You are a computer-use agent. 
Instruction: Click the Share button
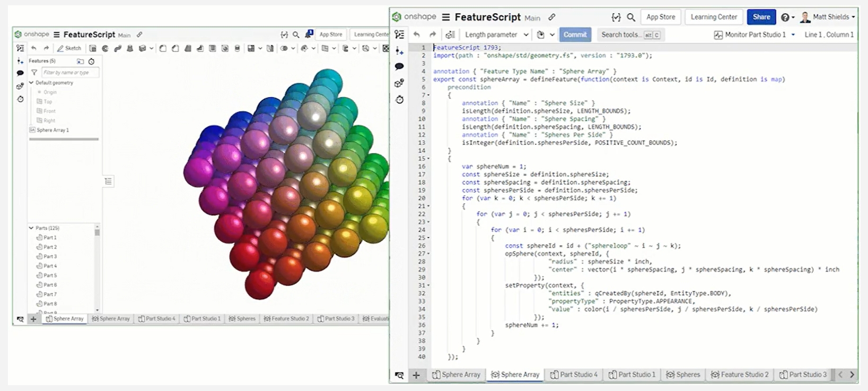coord(761,17)
